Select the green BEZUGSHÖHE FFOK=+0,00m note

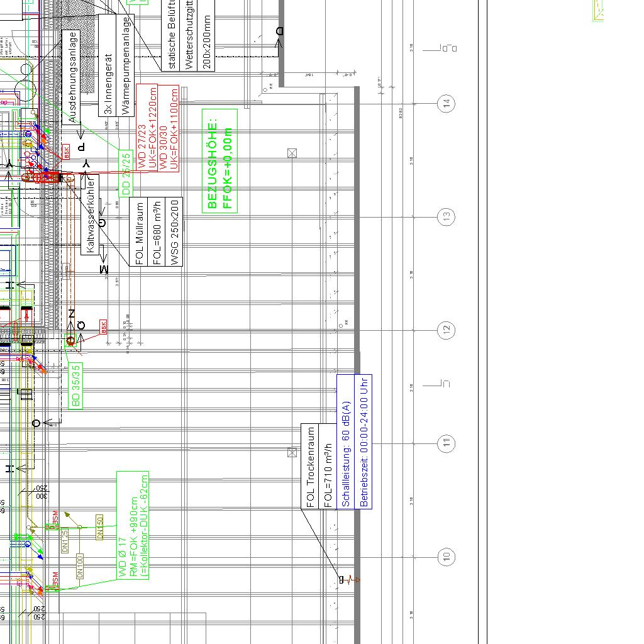tap(219, 161)
